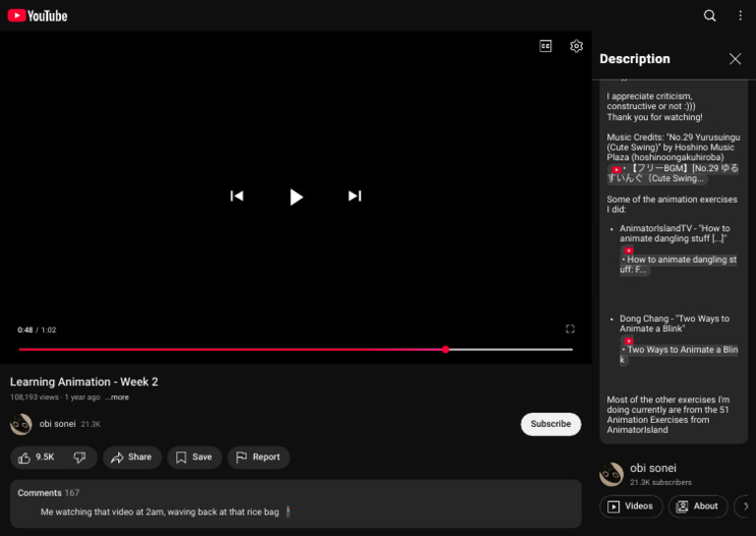The width and height of the screenshot is (756, 536).
Task: Open the three-dot settings menu
Action: point(740,16)
